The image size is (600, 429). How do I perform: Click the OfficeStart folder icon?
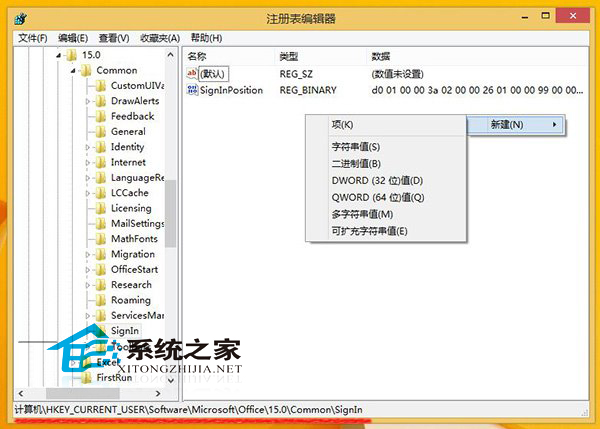coord(100,269)
